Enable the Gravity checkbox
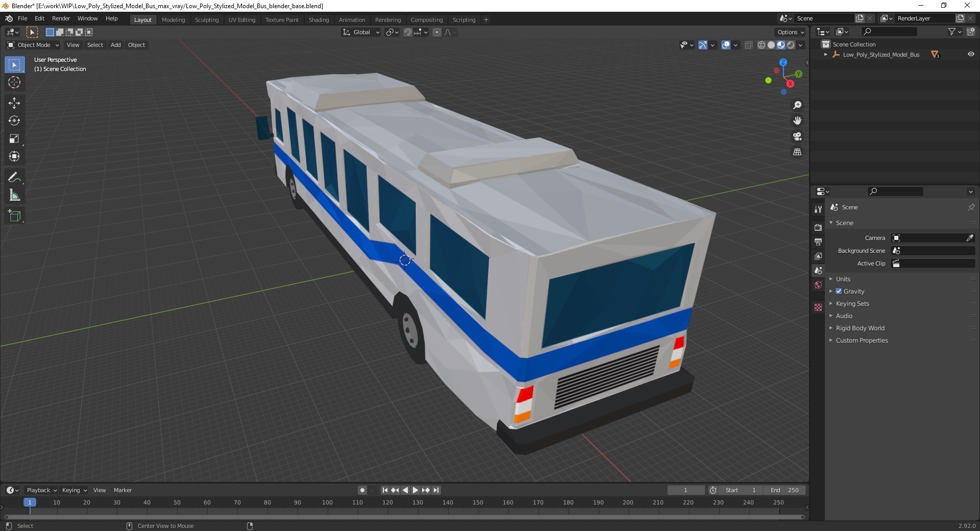Screen dimensions: 980x531 click(839, 291)
